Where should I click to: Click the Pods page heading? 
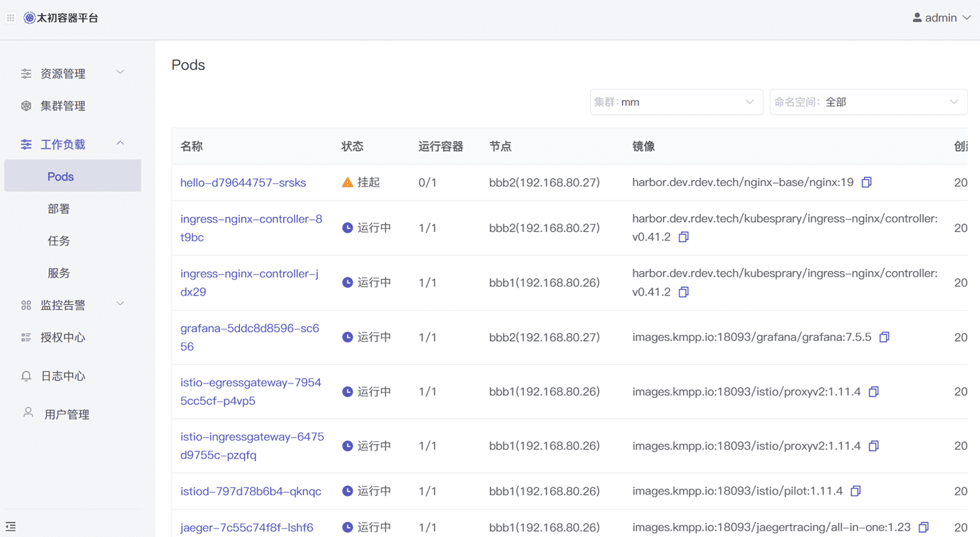point(188,65)
